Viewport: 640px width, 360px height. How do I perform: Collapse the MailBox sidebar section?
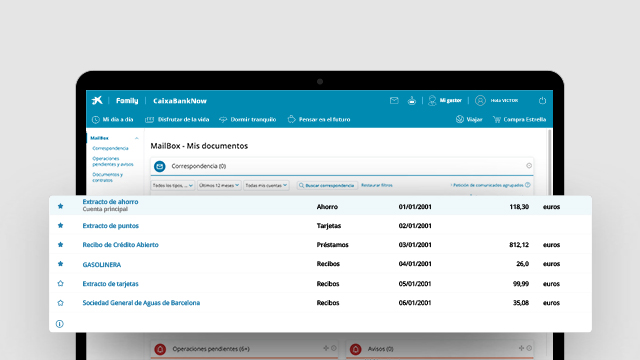(136, 138)
